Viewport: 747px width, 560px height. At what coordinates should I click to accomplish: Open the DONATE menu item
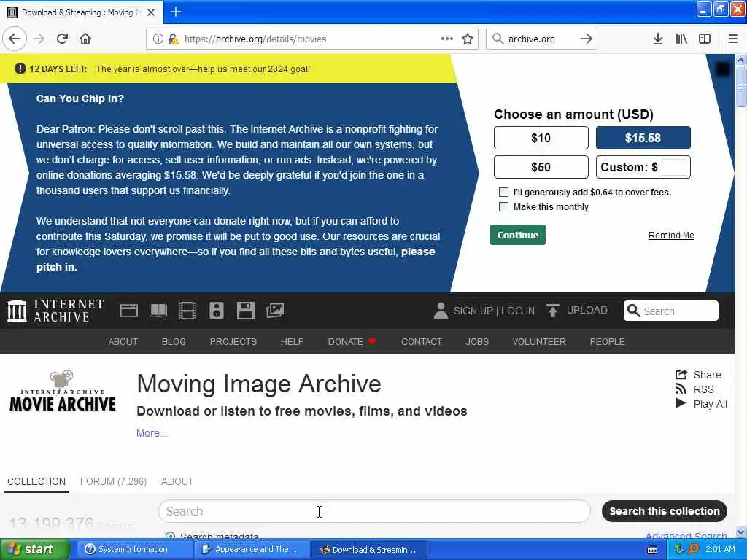(352, 341)
